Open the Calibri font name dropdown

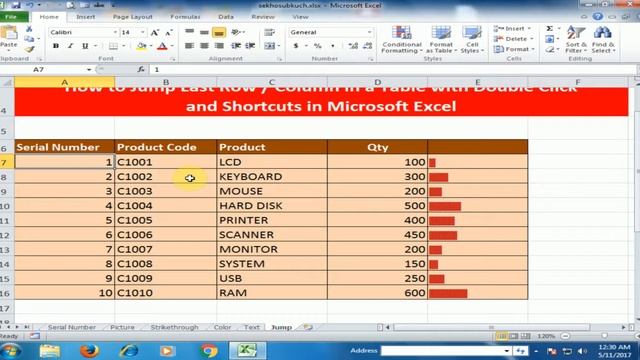(115, 32)
